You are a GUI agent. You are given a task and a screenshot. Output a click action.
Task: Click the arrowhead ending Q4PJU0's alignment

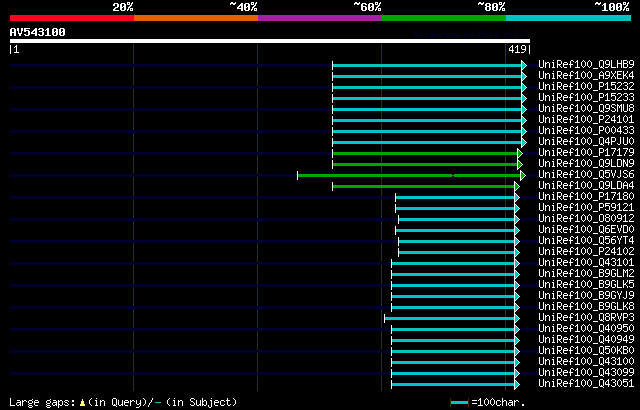[524, 142]
